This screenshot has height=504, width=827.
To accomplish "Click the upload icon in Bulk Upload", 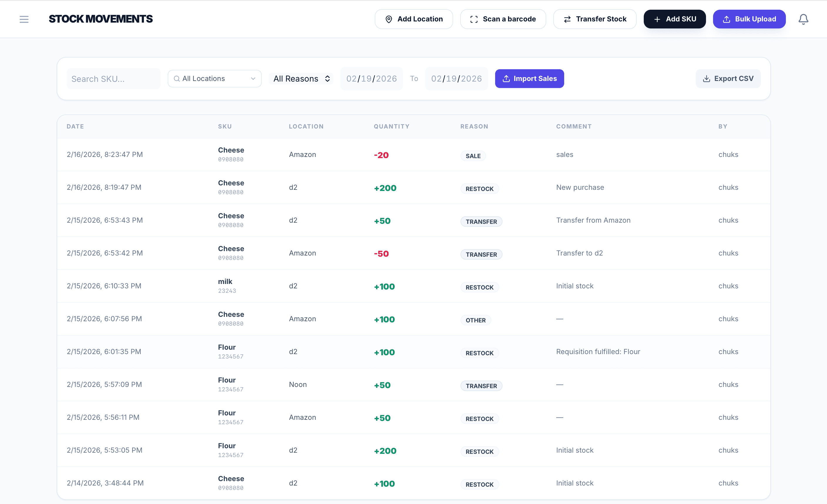I will click(726, 19).
